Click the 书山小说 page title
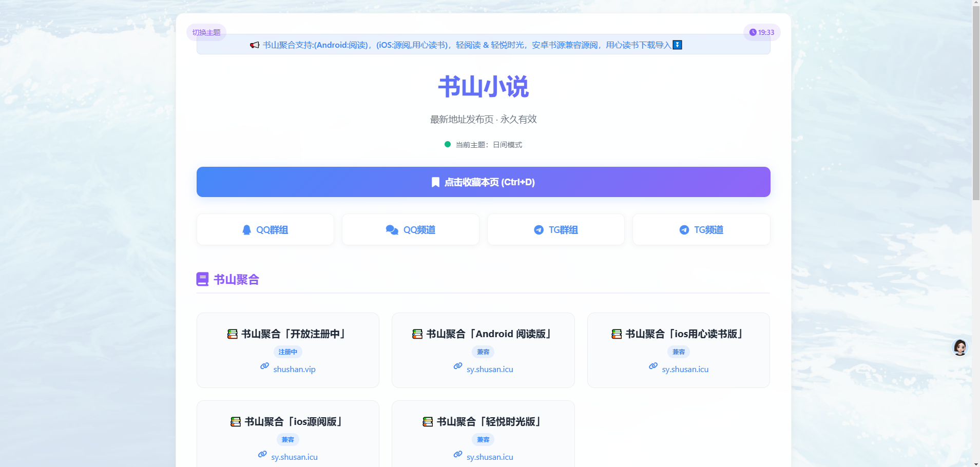 [x=483, y=86]
